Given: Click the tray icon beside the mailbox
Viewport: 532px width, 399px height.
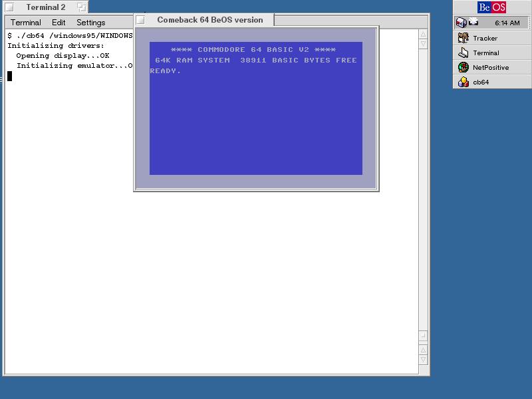Looking at the screenshot, I should (473, 23).
